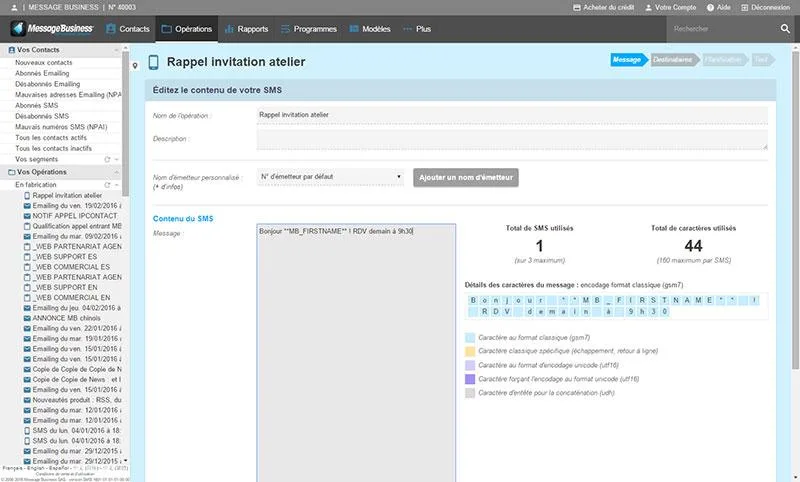Image resolution: width=800 pixels, height=482 pixels.
Task: Open the Abonnés SMS contact list
Action: pyautogui.click(x=37, y=106)
